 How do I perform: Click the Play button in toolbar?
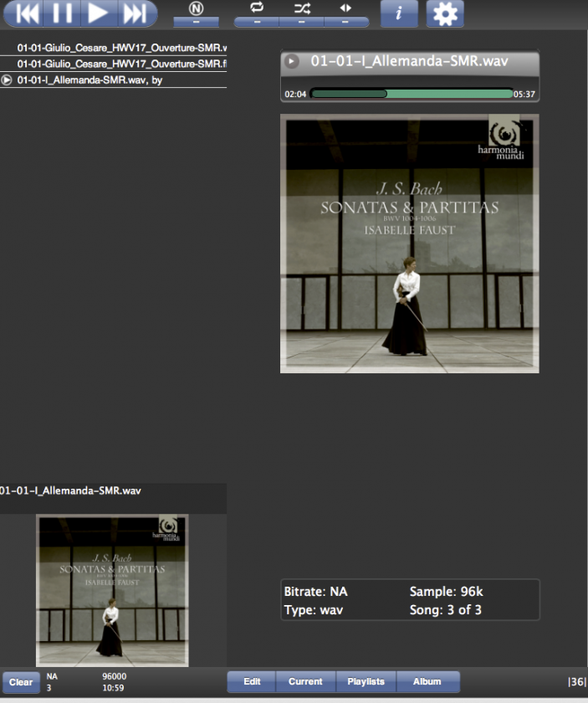coord(99,13)
